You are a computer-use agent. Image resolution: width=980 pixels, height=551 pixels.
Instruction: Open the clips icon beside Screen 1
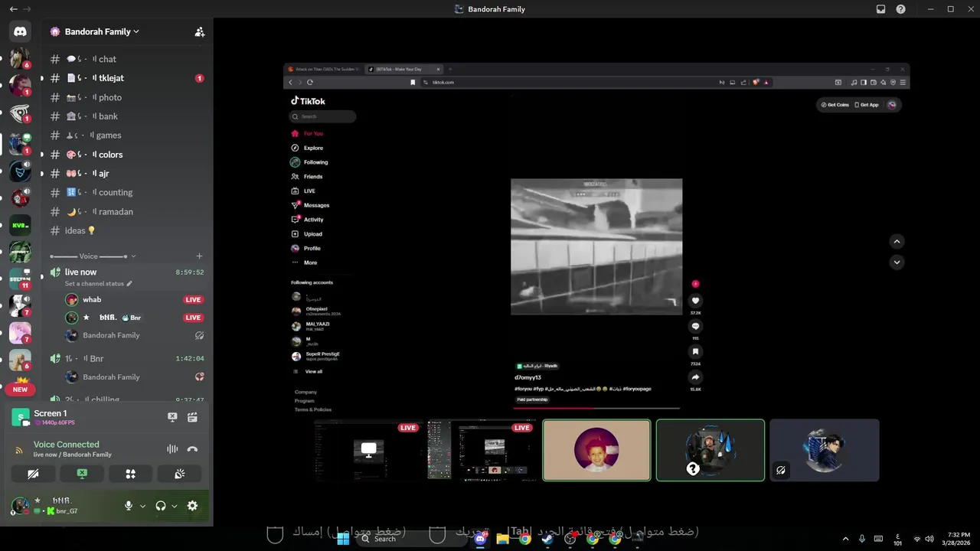(192, 417)
